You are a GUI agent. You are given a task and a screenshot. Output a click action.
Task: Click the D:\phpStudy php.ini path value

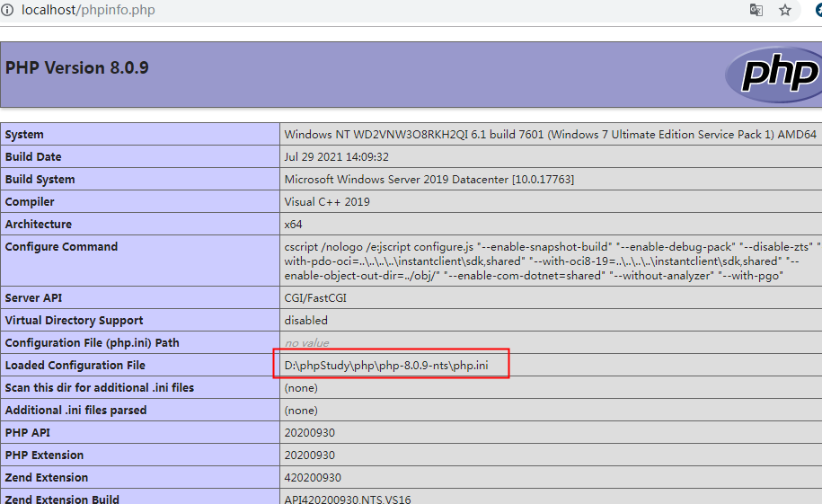(386, 365)
